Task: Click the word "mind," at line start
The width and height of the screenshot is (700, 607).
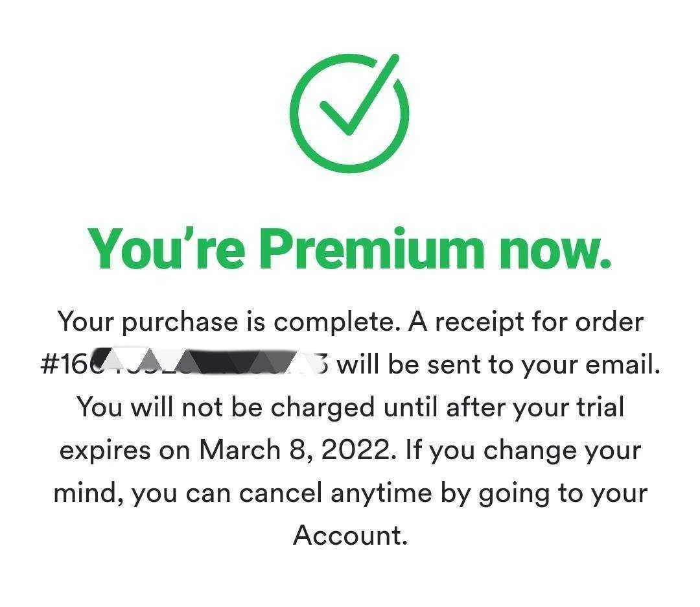Action: (88, 494)
